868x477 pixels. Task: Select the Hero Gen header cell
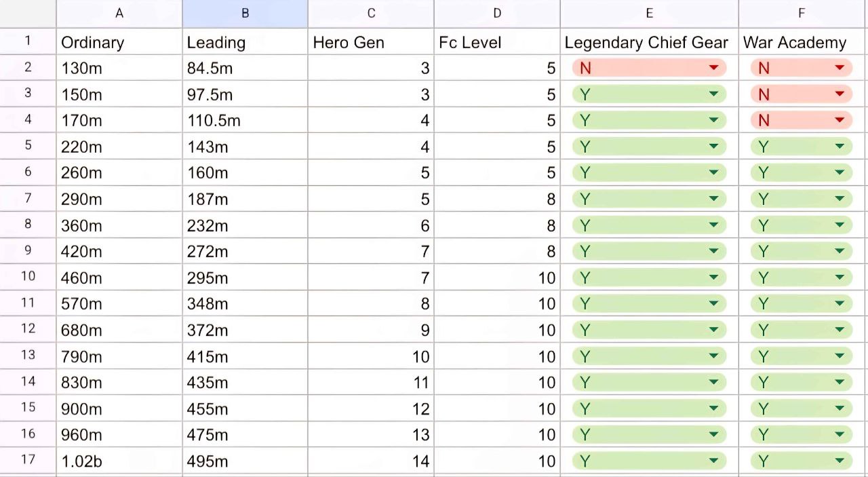[x=371, y=42]
